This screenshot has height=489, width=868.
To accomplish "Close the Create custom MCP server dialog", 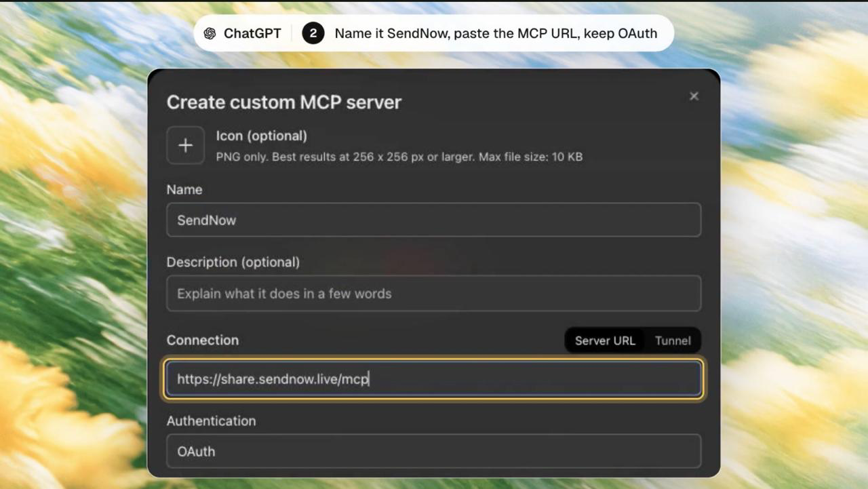I will coord(694,96).
